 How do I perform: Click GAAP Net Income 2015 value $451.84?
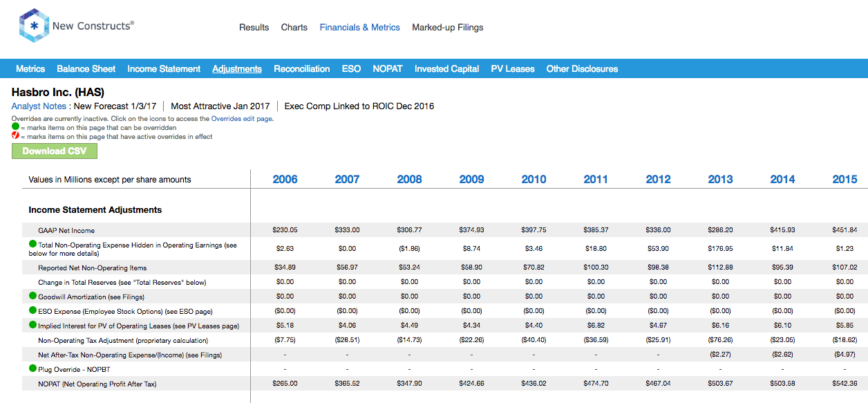(845, 230)
